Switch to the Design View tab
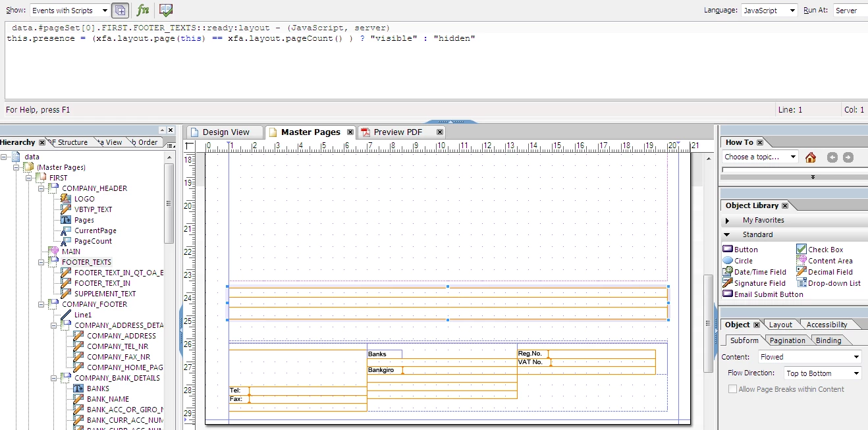 point(225,132)
